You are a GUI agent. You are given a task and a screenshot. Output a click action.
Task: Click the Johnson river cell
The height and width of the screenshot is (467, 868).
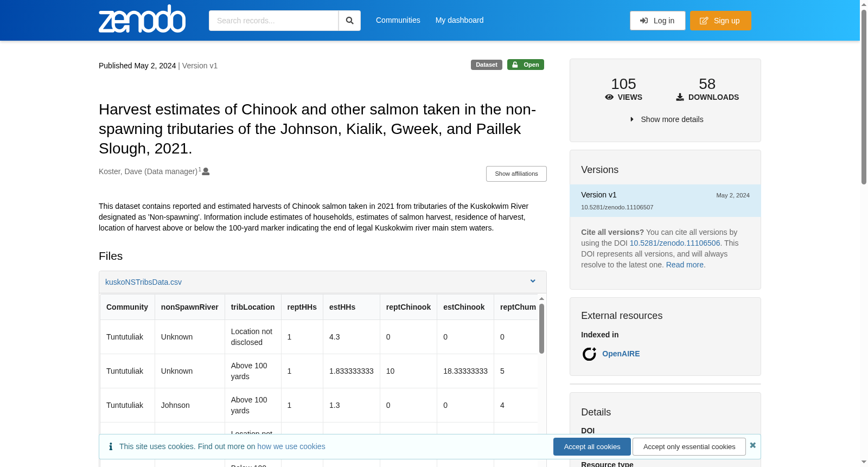pyautogui.click(x=190, y=405)
